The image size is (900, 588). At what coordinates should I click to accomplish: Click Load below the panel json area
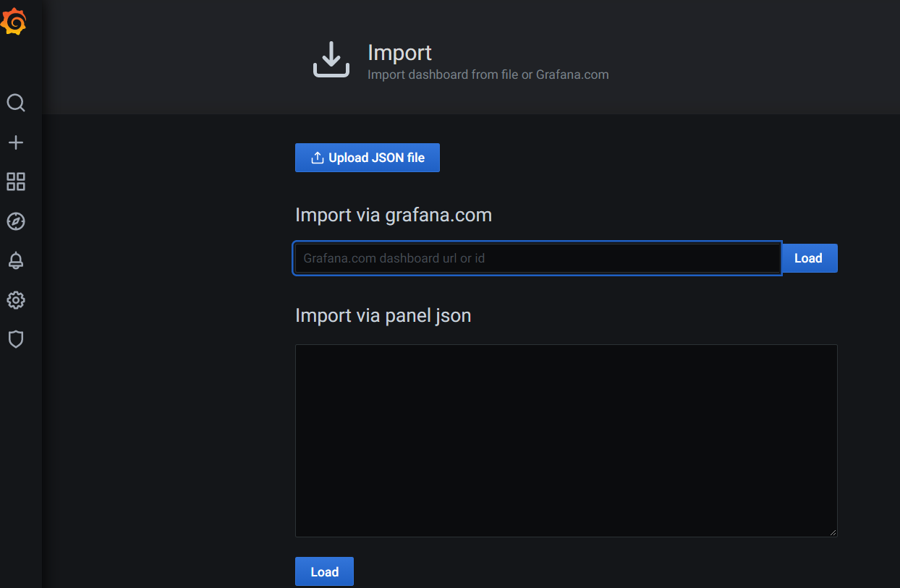(324, 571)
